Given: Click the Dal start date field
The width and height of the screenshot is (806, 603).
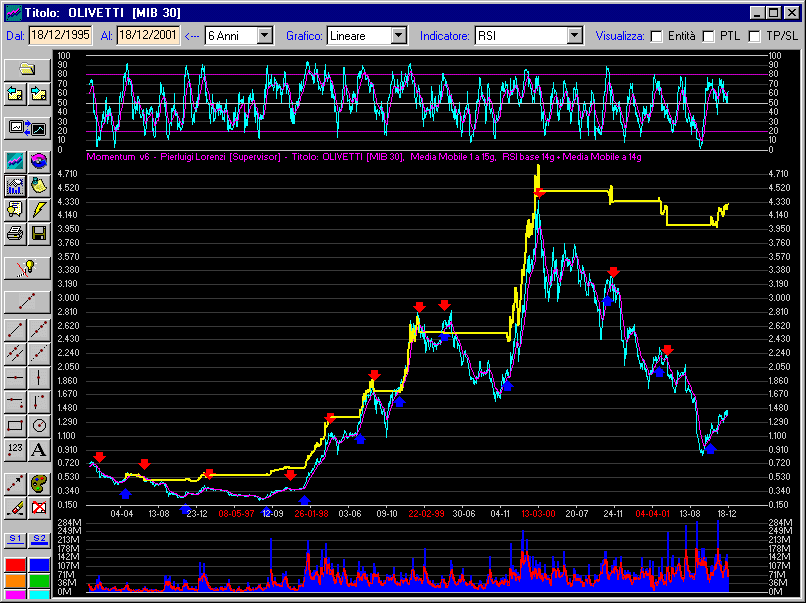Looking at the screenshot, I should pyautogui.click(x=61, y=35).
